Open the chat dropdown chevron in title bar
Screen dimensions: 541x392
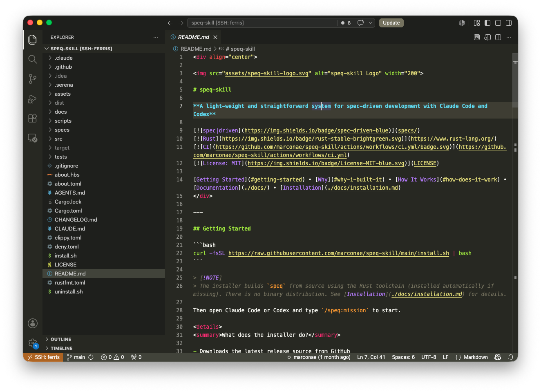pyautogui.click(x=371, y=23)
